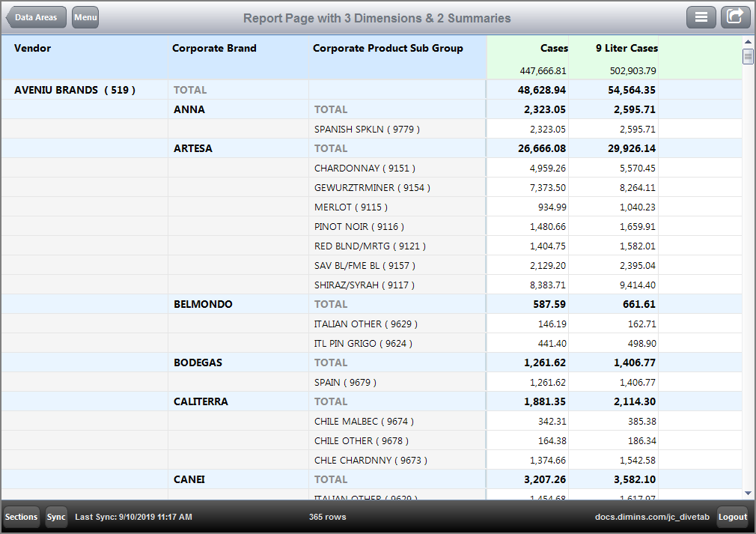Click the vertical scrollbar thumb
756x534 pixels.
748,56
